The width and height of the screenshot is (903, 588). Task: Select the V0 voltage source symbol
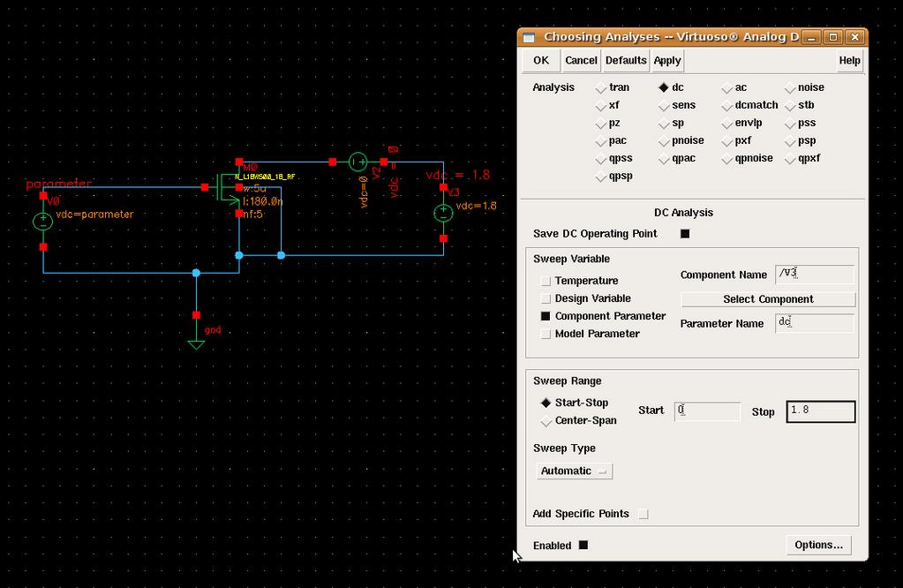click(x=42, y=221)
